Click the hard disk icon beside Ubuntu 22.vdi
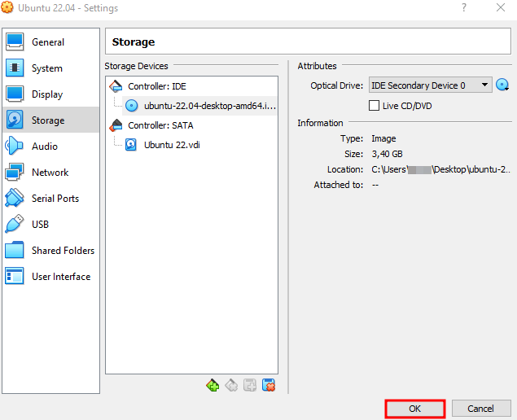Screen dimensions: 517x420 [x=131, y=145]
